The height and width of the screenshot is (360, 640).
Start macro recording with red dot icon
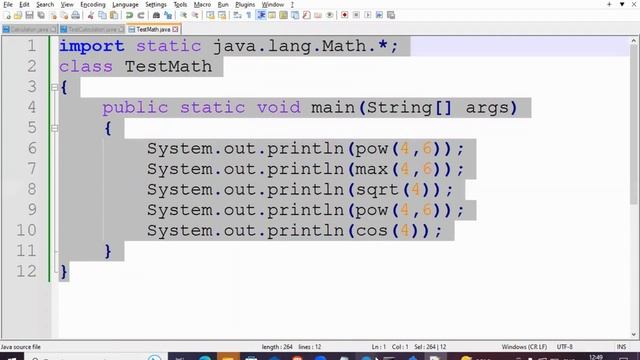(344, 15)
